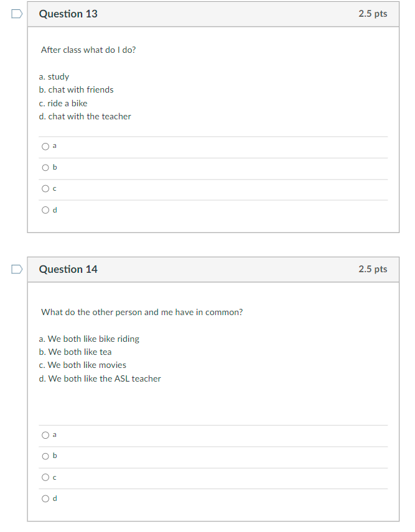
Task: Click the "d. chat with the teacher" text
Action: [85, 116]
